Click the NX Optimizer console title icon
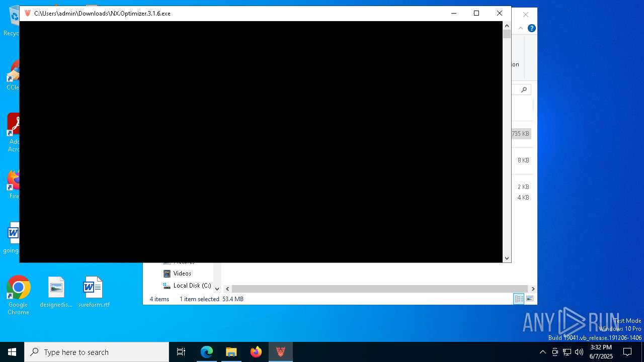Viewport: 644px width, 362px height. click(28, 13)
